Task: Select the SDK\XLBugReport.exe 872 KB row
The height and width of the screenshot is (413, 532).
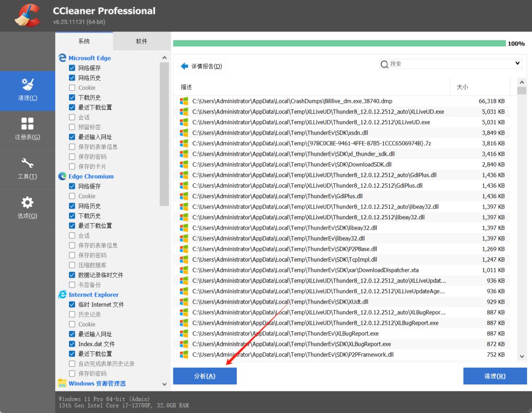Action: pyautogui.click(x=343, y=344)
